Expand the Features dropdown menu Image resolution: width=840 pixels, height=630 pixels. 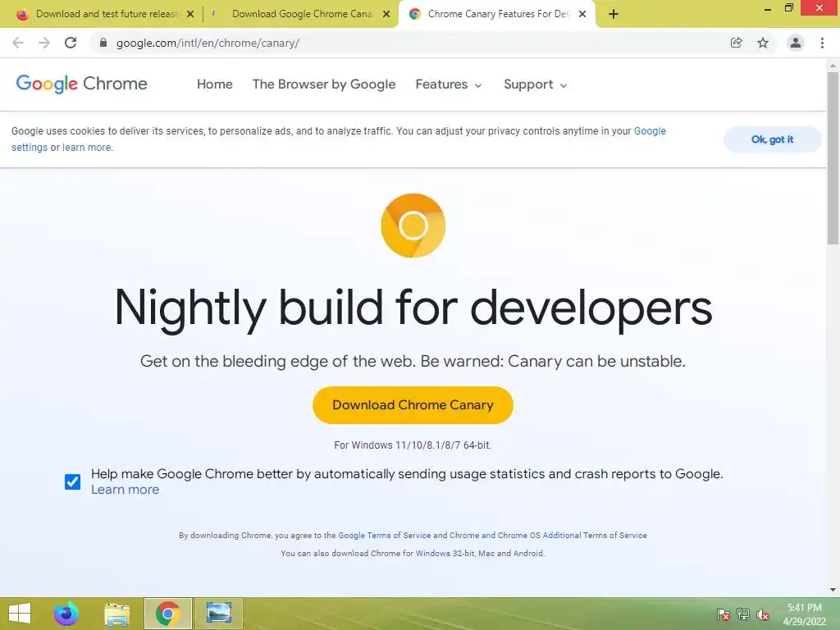[449, 84]
